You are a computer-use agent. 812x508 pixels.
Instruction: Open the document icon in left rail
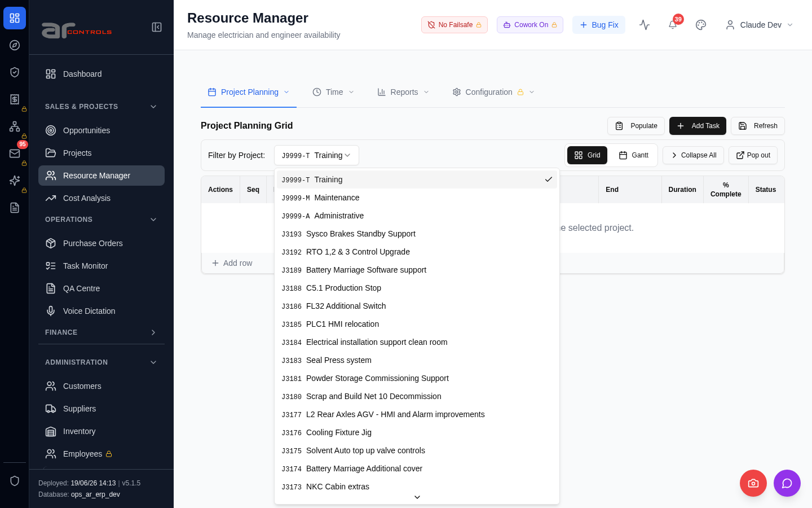pos(15,208)
